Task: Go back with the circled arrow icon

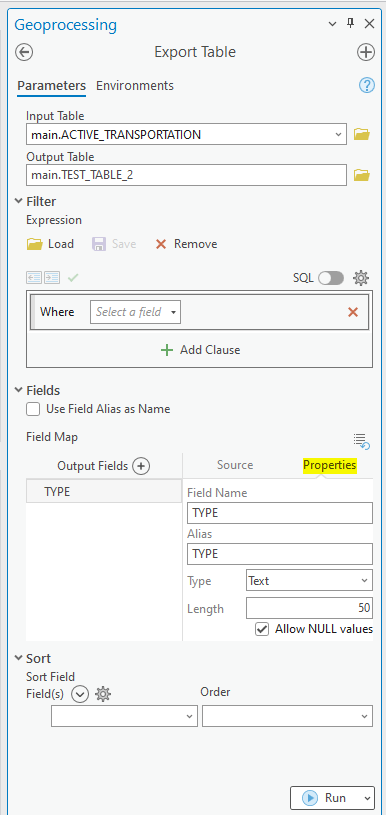Action: (x=24, y=52)
